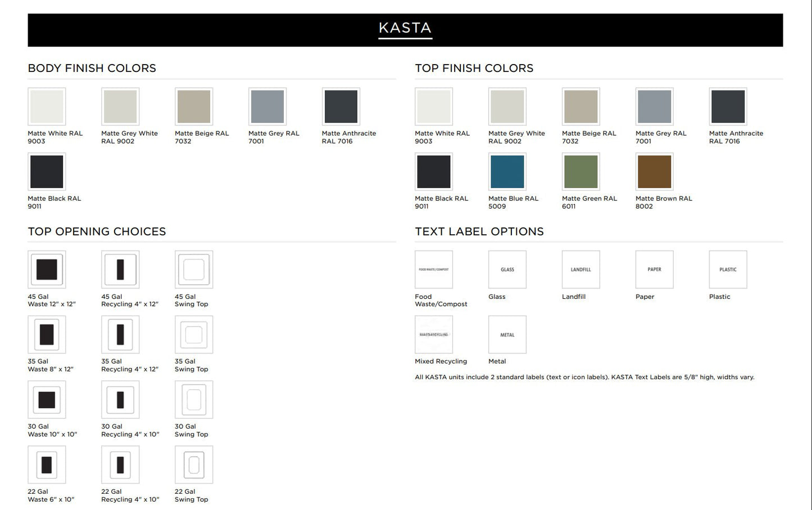The width and height of the screenshot is (812, 510).
Task: Click the "TOP OPENING CHOICES" heading
Action: click(x=97, y=232)
